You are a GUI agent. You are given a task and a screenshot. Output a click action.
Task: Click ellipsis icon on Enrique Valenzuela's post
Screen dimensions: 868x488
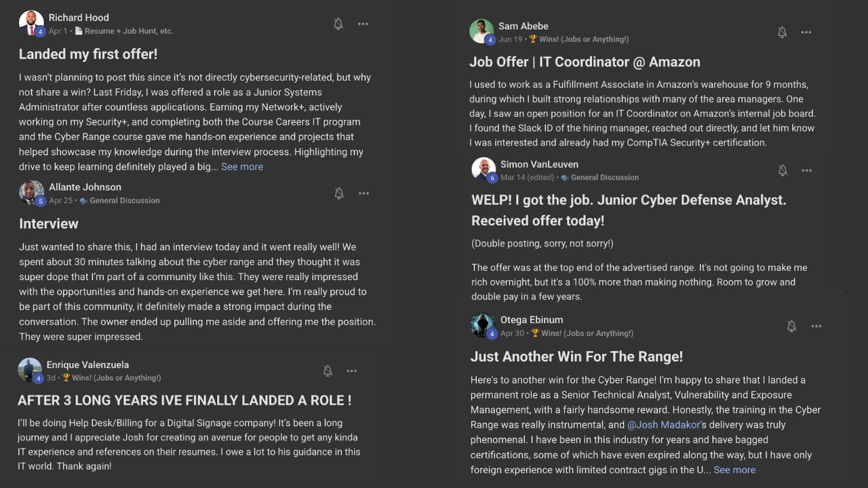352,371
